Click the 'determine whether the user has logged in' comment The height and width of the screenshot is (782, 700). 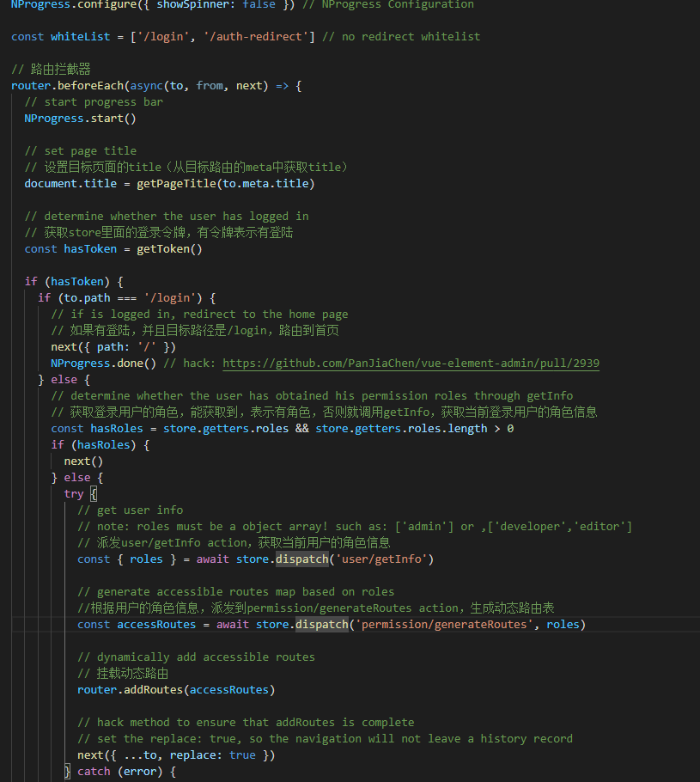click(167, 216)
